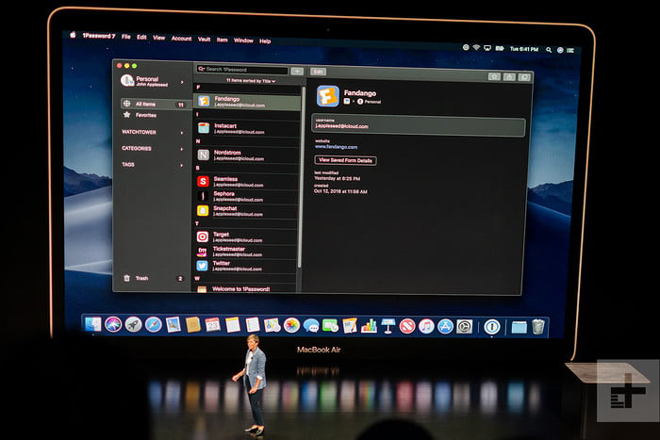Open the Downloads folder in the Dock
This screenshot has height=440, width=660.
[519, 328]
